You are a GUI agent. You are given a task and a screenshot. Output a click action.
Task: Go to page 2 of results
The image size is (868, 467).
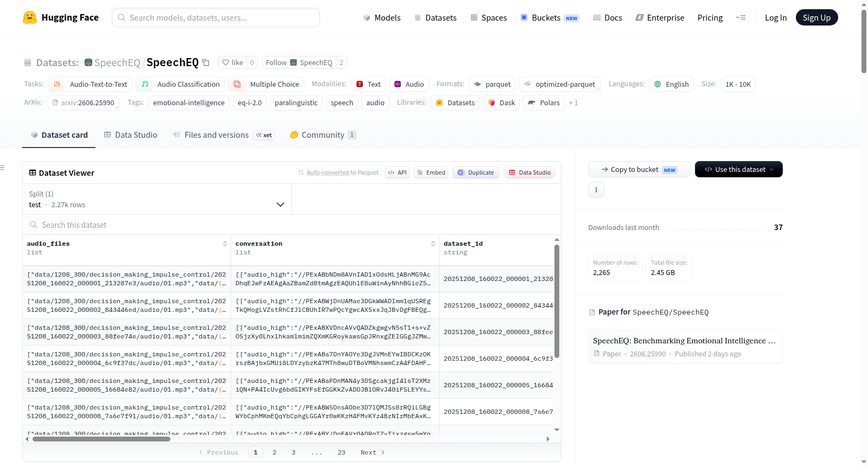[275, 452]
